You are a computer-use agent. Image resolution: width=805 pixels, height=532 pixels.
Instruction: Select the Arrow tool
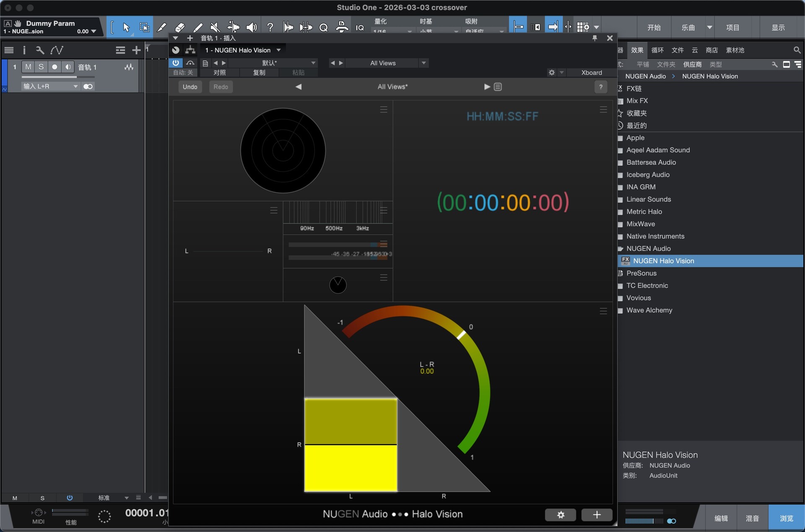(x=126, y=28)
